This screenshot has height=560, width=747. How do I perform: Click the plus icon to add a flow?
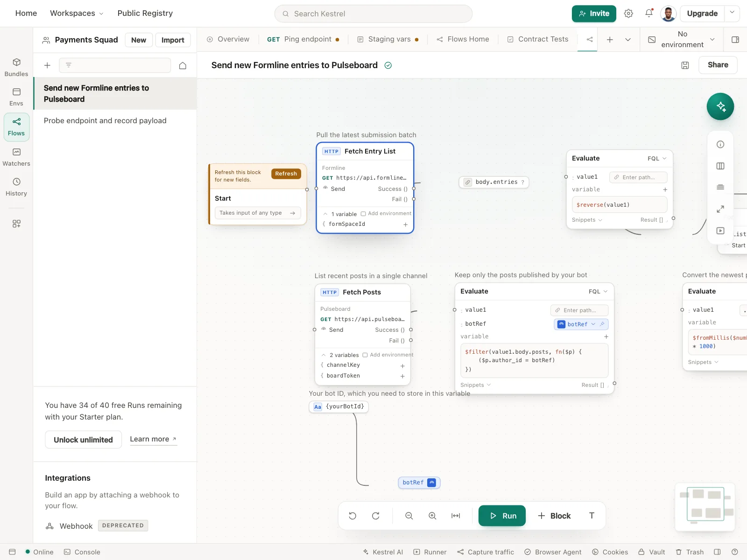point(47,65)
